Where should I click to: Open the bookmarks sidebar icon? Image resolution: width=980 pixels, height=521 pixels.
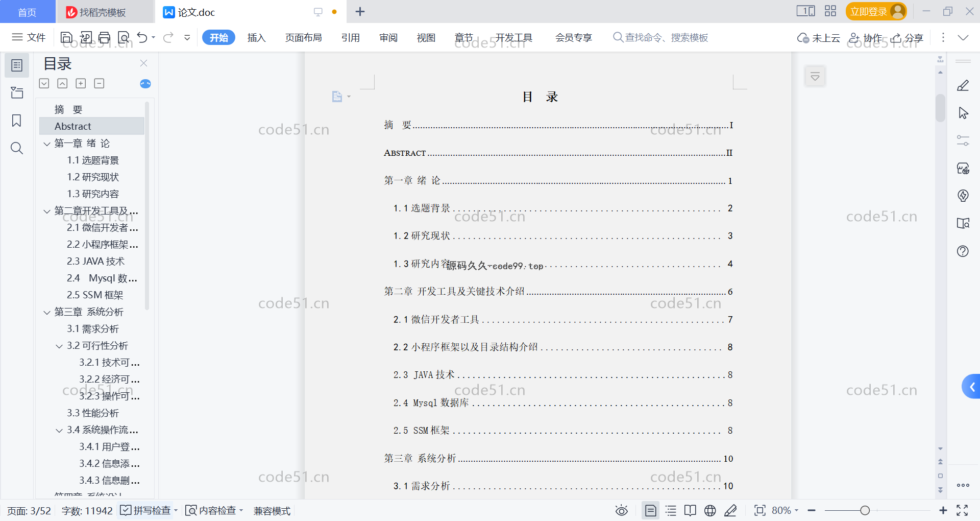pos(17,121)
